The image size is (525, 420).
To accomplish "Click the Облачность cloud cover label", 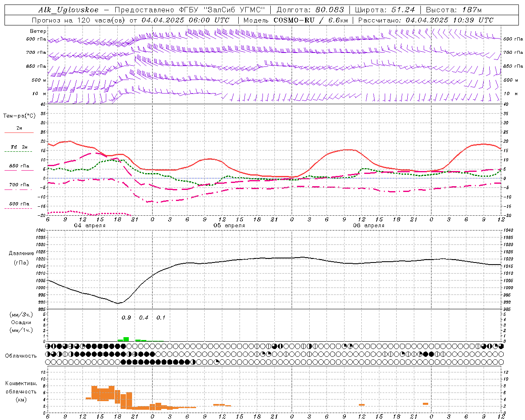I will 21,356.
